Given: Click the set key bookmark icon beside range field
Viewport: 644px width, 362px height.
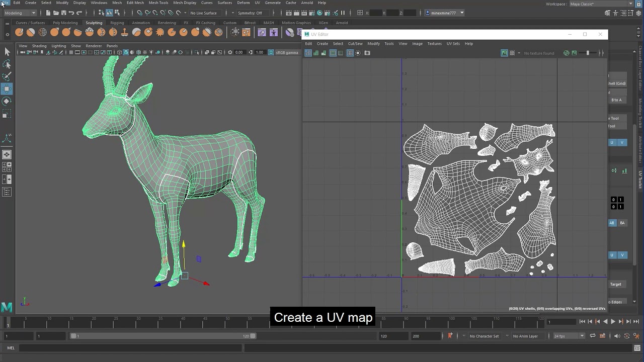Looking at the screenshot, I should [450, 336].
